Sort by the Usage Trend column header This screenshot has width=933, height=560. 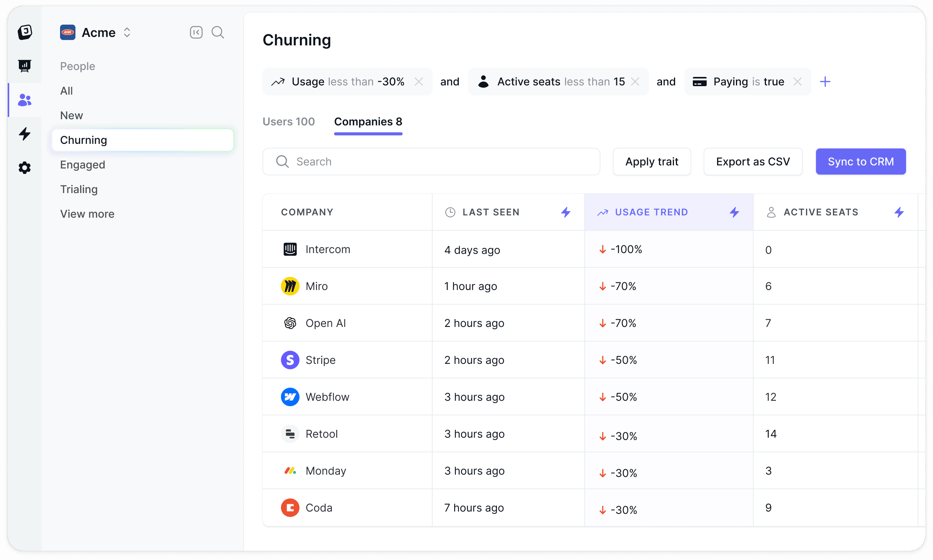(x=651, y=212)
